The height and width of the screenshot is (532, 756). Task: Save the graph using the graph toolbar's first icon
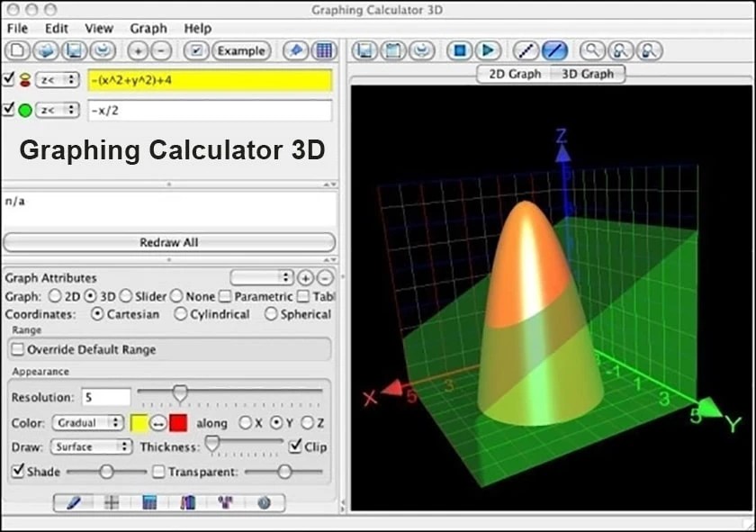[x=365, y=50]
